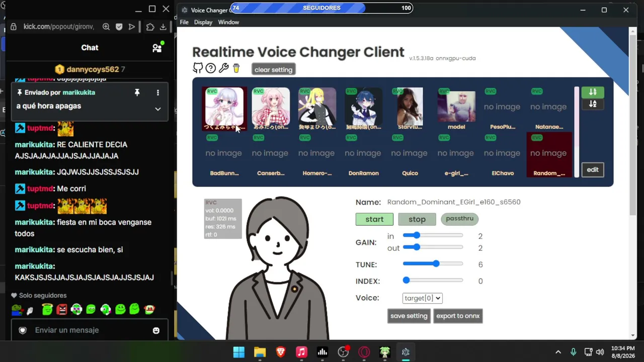The height and width of the screenshot is (362, 644).
Task: Select the DonRamon model slot
Action: [x=363, y=155]
